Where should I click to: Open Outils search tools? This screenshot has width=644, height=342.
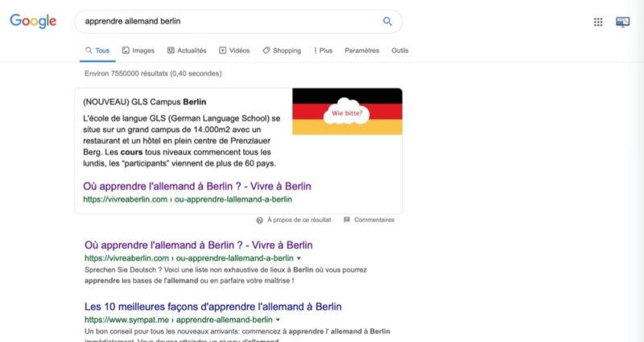400,51
